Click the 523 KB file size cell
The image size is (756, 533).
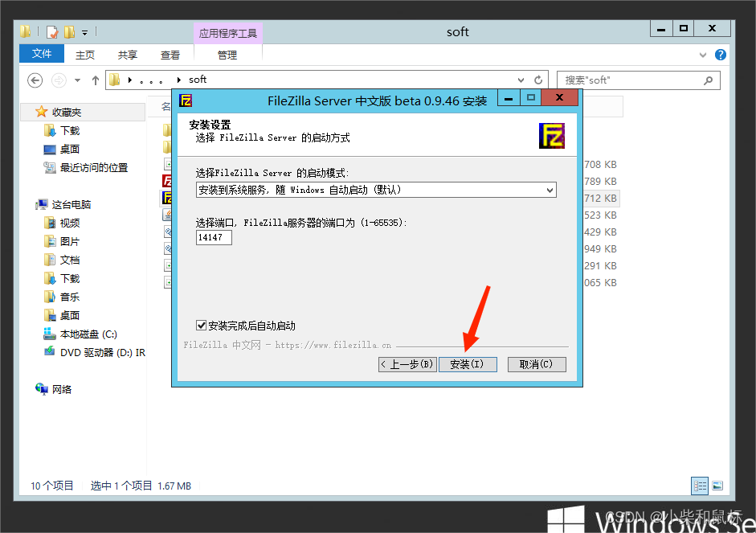[600, 215]
